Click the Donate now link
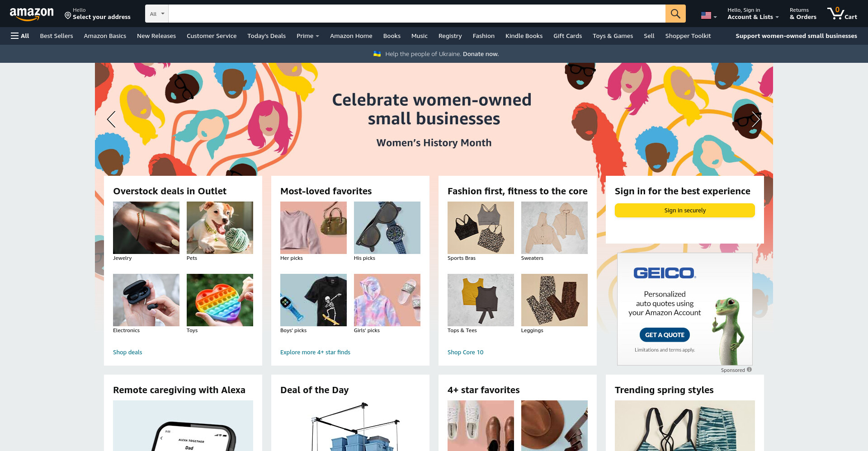Image resolution: width=868 pixels, height=451 pixels. click(x=481, y=54)
